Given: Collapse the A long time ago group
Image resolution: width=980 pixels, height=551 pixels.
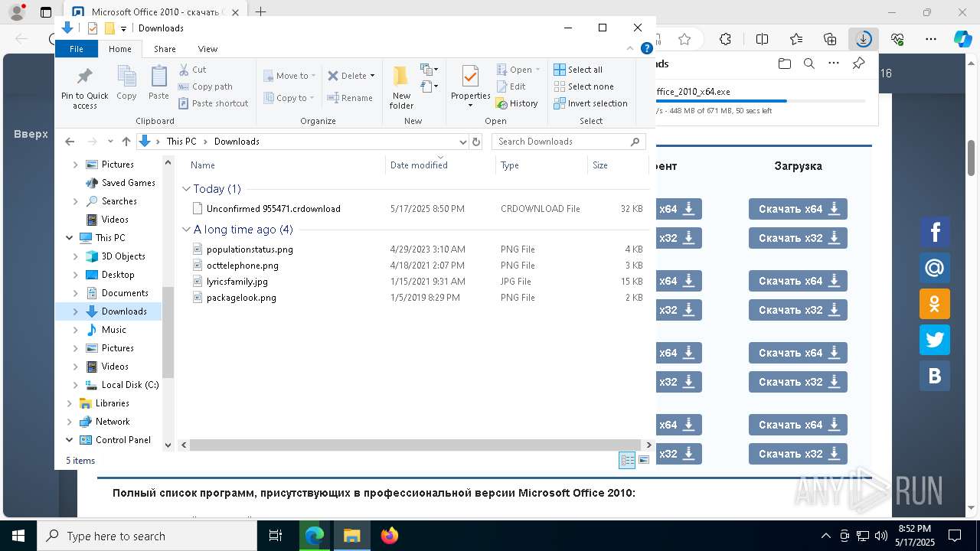Looking at the screenshot, I should point(187,230).
